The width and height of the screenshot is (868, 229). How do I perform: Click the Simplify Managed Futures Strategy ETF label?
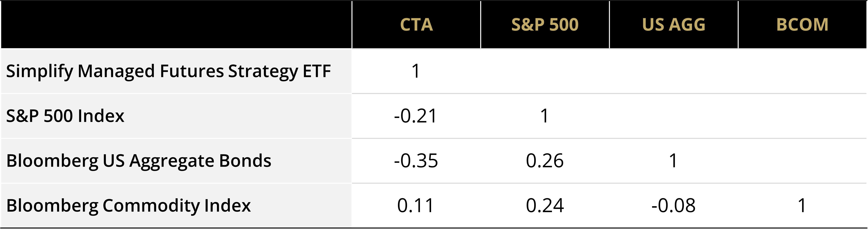coord(168,71)
